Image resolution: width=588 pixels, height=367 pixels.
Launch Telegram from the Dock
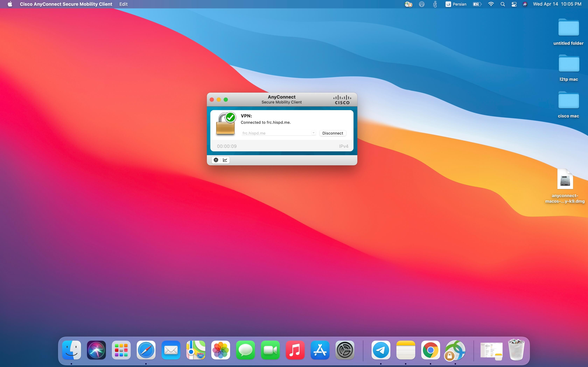click(381, 350)
